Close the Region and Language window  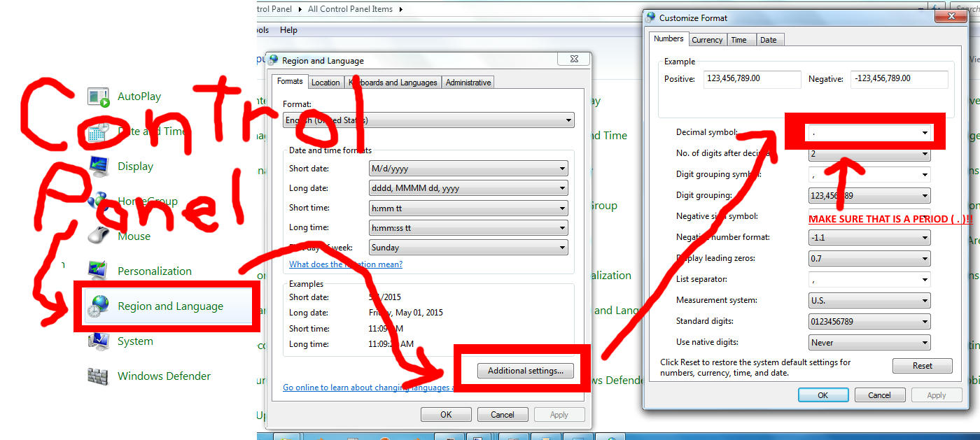coord(574,59)
